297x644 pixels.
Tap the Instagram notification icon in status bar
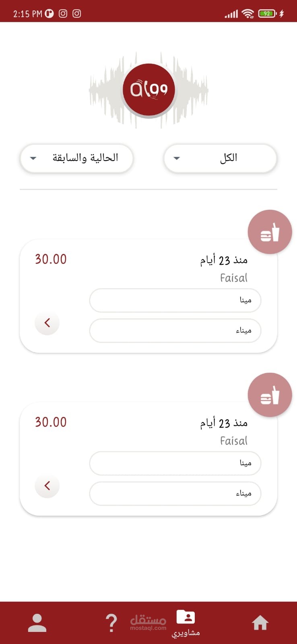pos(63,13)
